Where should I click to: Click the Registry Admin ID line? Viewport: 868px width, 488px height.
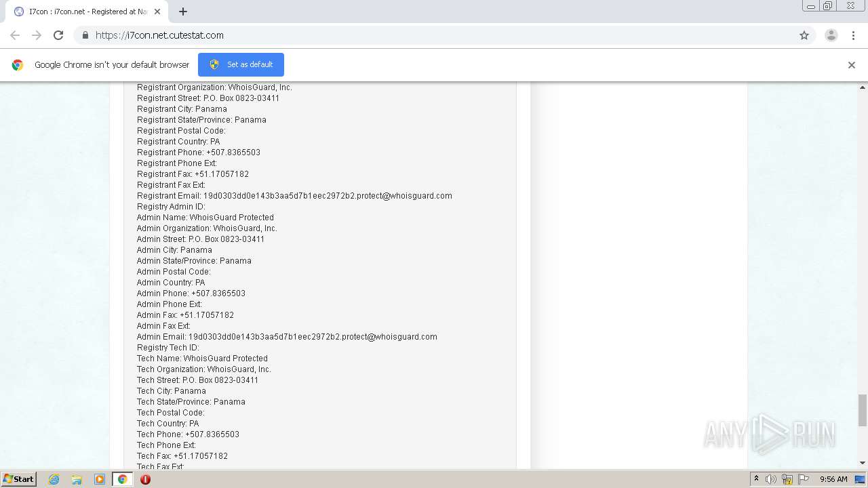point(171,207)
